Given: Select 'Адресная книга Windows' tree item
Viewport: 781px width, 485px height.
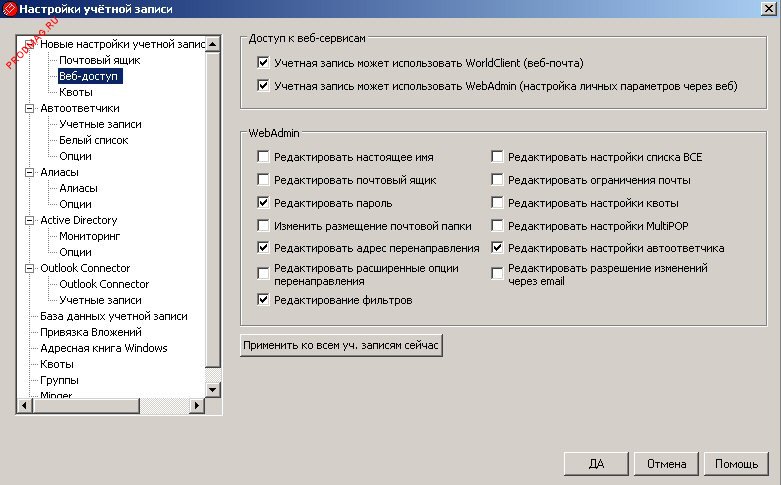Looking at the screenshot, I should 103,348.
